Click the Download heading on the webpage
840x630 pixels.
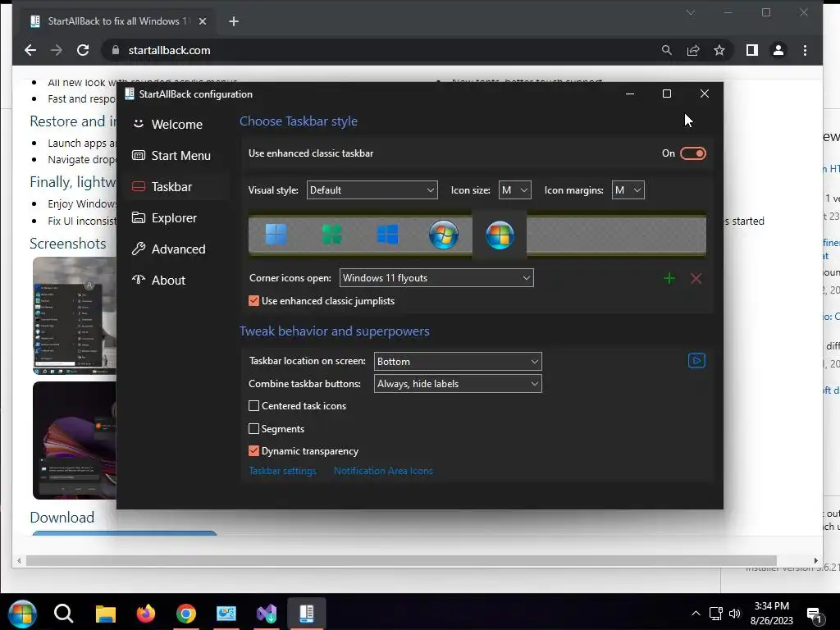(x=62, y=518)
